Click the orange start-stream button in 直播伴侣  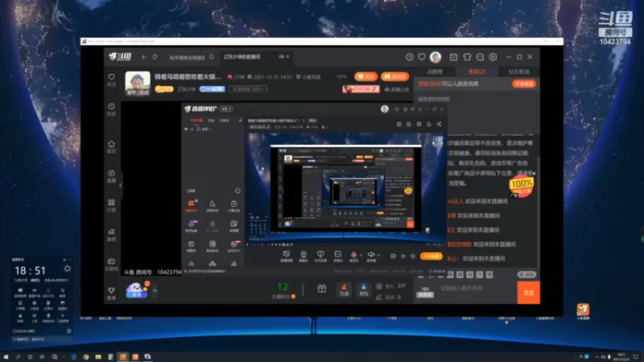click(x=431, y=256)
